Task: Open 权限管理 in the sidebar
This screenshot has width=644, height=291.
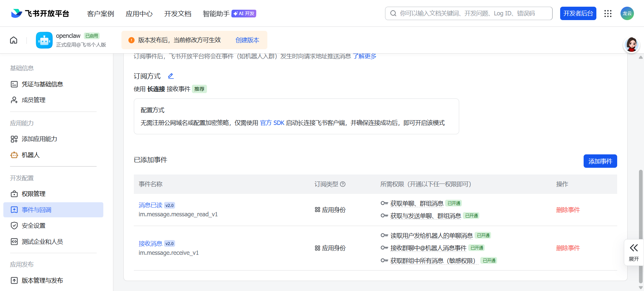Action: 34,194
